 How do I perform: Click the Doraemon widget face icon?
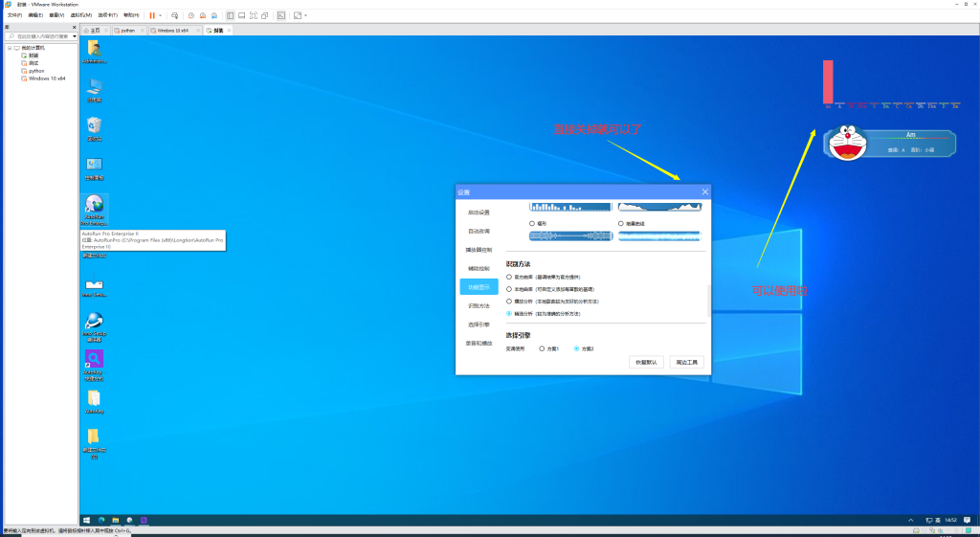(x=848, y=144)
